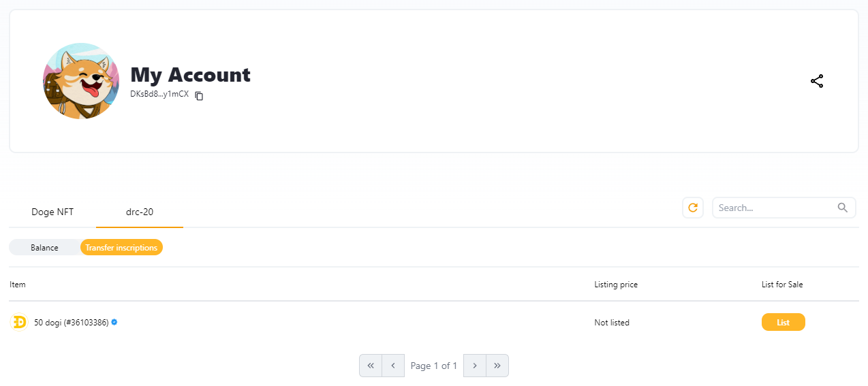Click the share icon

(817, 81)
